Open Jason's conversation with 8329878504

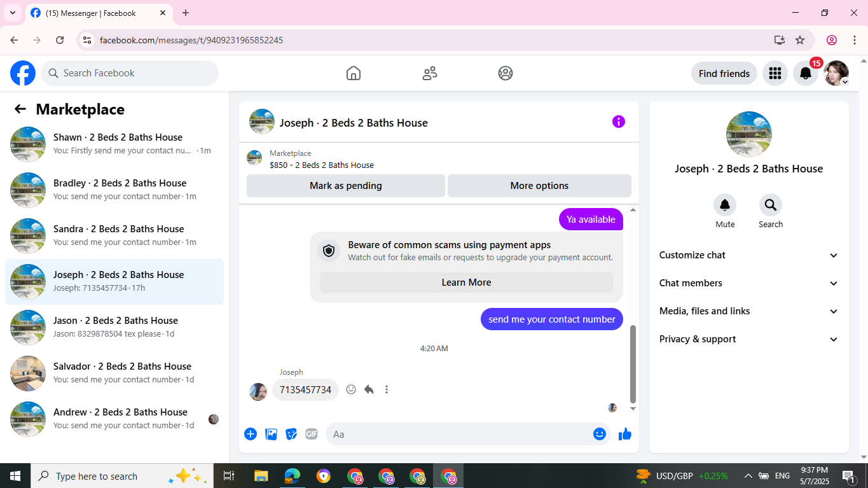(x=114, y=328)
